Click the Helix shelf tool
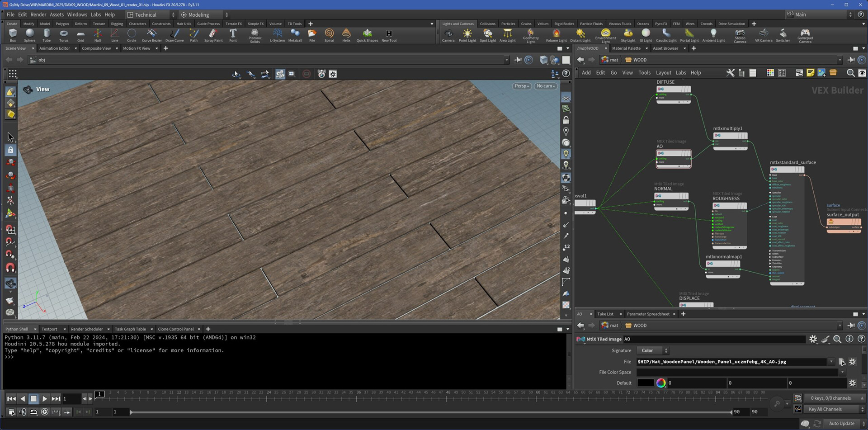The image size is (868, 430). 346,35
